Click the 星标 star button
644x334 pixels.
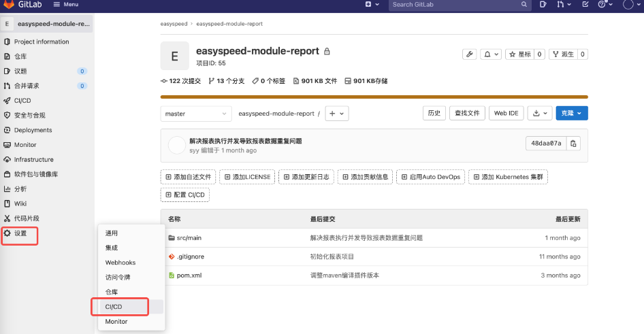click(x=520, y=54)
